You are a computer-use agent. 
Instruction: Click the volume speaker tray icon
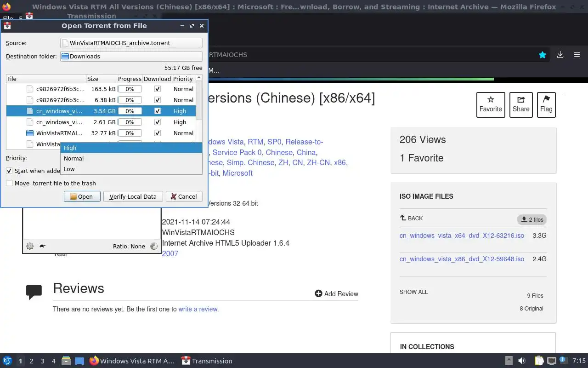[x=522, y=361]
